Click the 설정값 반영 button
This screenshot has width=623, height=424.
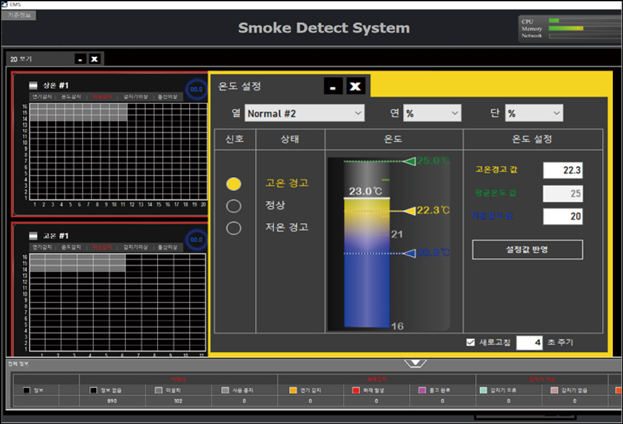pos(527,250)
